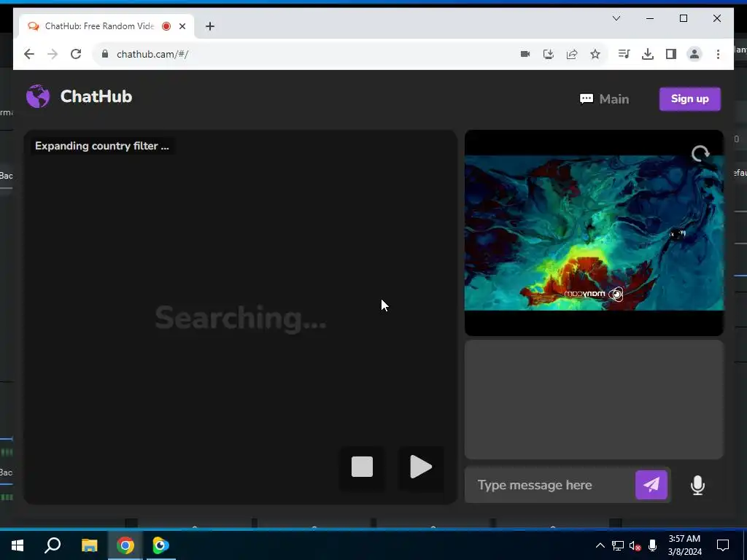Open the Windows Start menu
This screenshot has height=560, width=747.
pos(18,545)
